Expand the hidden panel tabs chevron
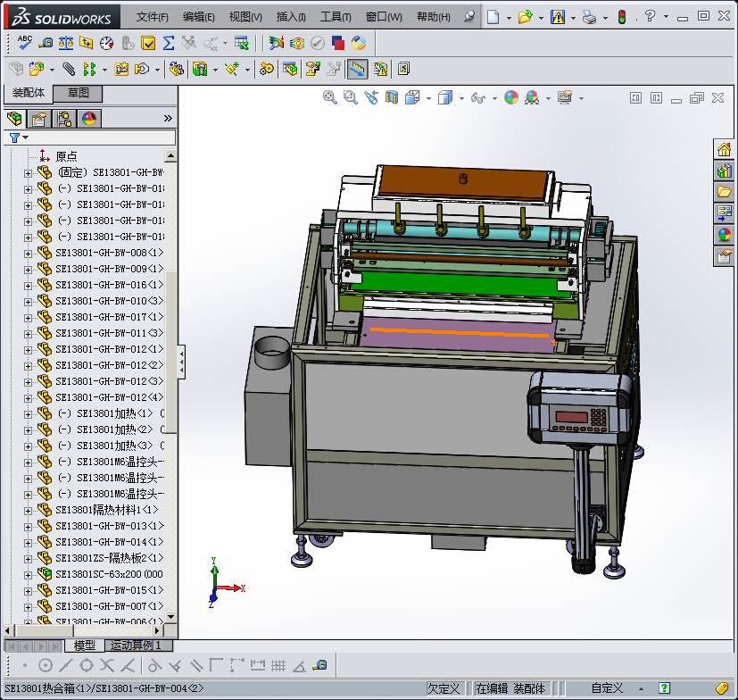Screen dimensions: 738x700 (168, 118)
